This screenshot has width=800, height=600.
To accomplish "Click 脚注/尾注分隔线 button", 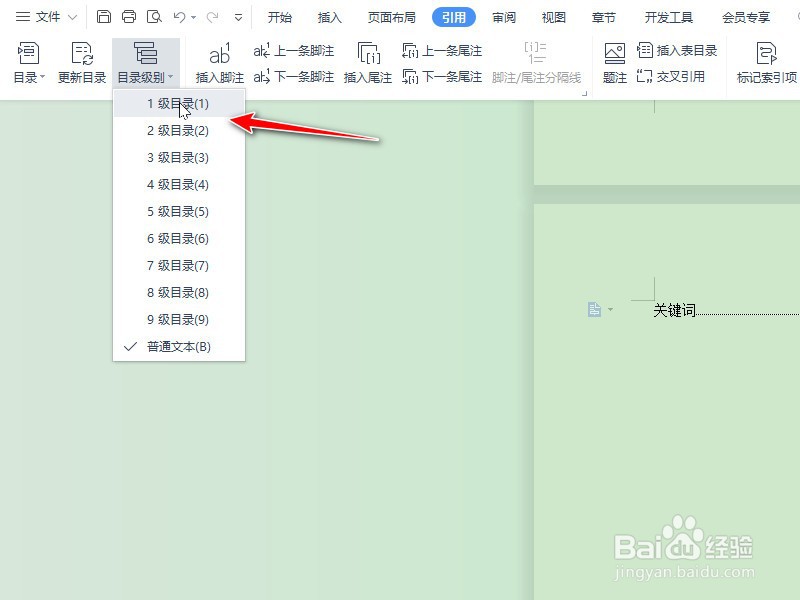I will (x=536, y=63).
